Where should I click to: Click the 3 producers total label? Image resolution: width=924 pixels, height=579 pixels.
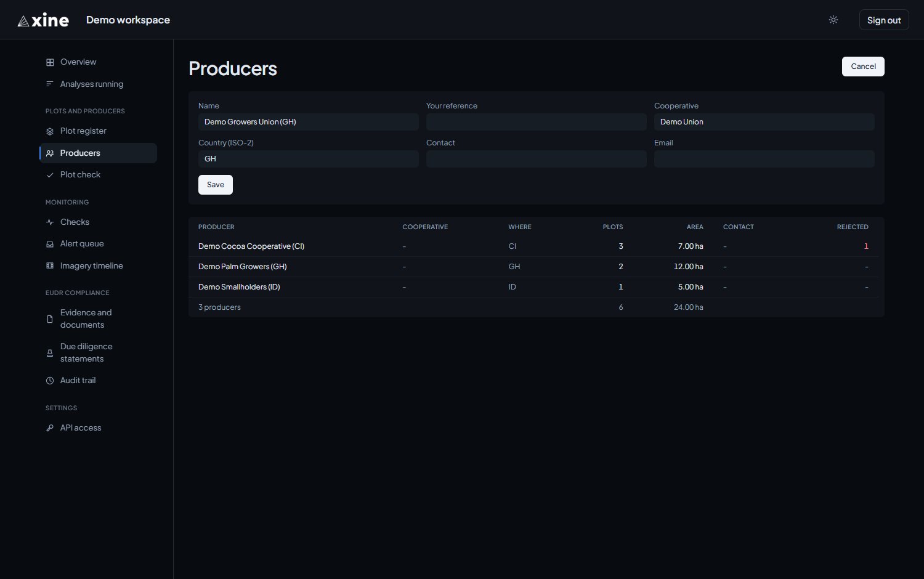[219, 307]
